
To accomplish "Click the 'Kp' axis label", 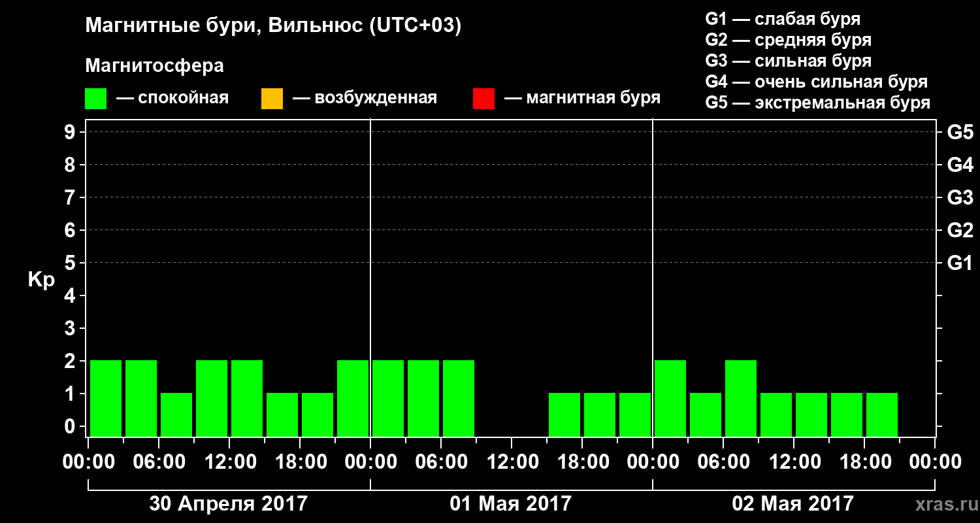I will [41, 280].
